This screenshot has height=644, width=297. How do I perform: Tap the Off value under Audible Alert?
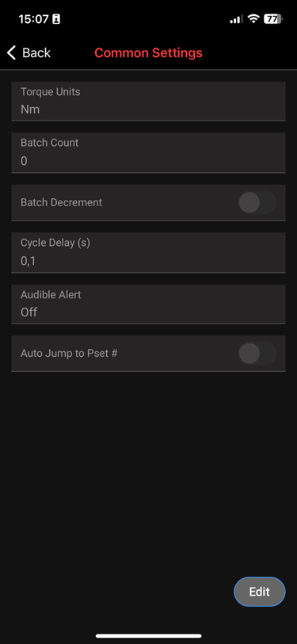[x=29, y=312]
